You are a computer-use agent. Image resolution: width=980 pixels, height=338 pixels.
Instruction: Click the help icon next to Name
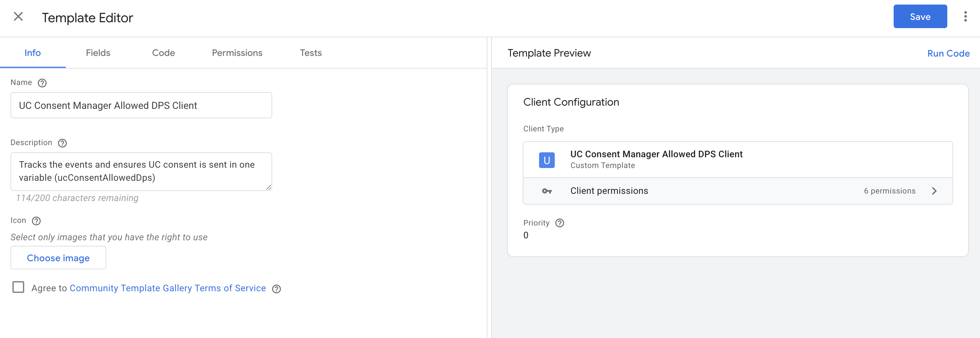coord(42,83)
